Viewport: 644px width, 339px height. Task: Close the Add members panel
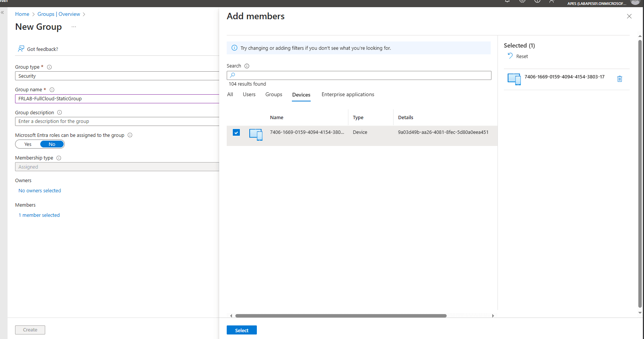point(629,16)
